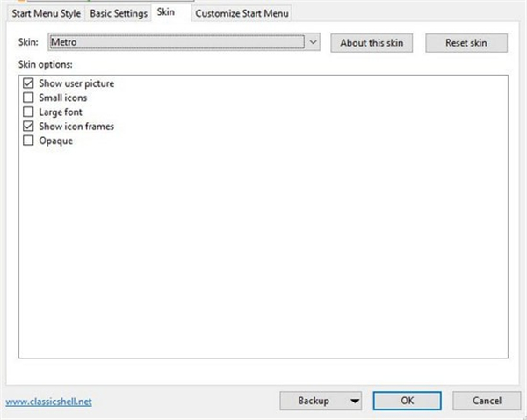Click the Backup button label
Screen dimensions: 527x420
click(x=314, y=401)
